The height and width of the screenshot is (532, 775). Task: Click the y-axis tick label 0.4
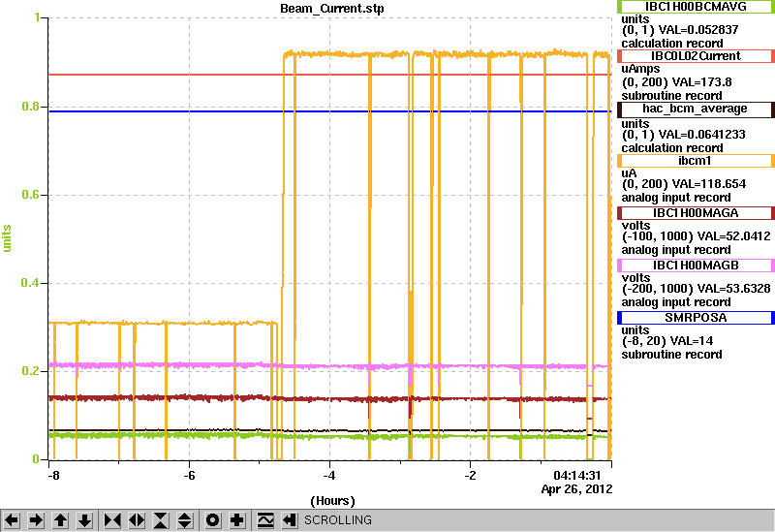(31, 283)
